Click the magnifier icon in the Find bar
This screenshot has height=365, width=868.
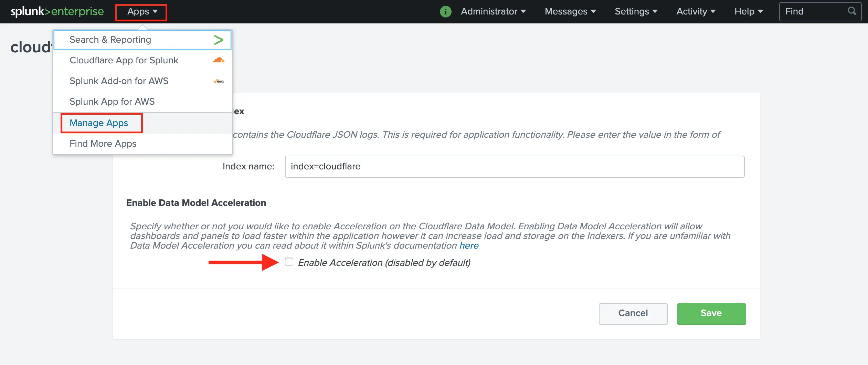point(852,11)
